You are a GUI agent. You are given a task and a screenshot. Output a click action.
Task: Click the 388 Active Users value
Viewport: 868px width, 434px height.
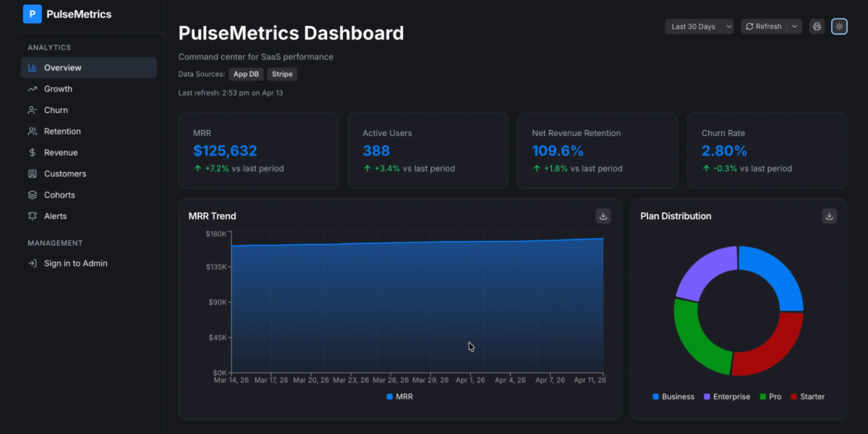point(376,151)
